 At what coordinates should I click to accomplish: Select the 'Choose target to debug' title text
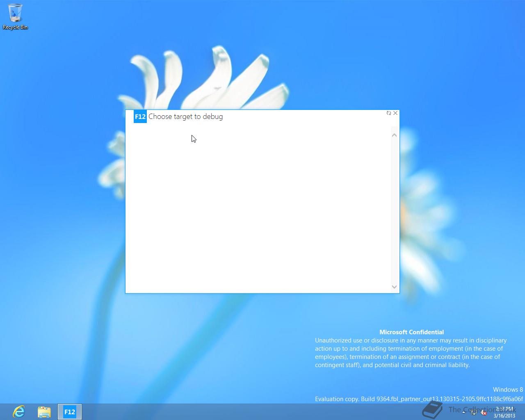(x=185, y=116)
